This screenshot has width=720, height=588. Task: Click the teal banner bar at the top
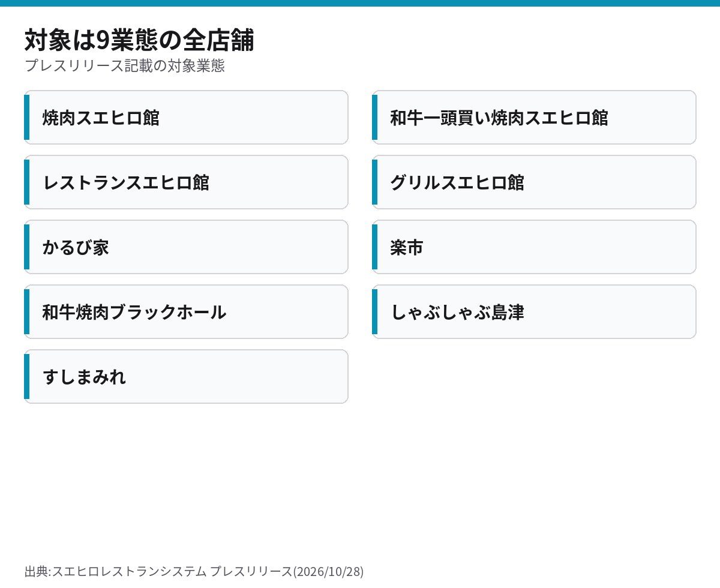pyautogui.click(x=360, y=3)
